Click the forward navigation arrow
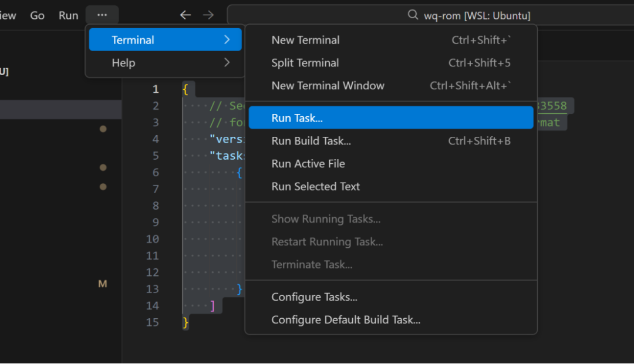The image size is (634, 364). point(208,15)
